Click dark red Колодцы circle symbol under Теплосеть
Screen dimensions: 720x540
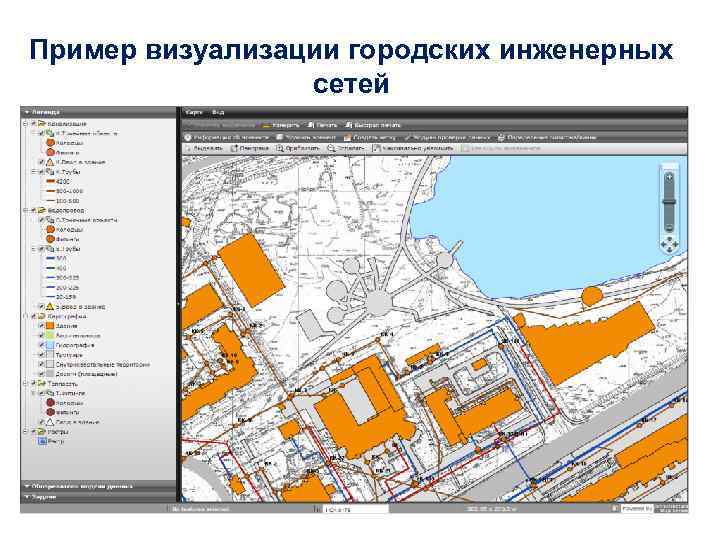(x=51, y=403)
